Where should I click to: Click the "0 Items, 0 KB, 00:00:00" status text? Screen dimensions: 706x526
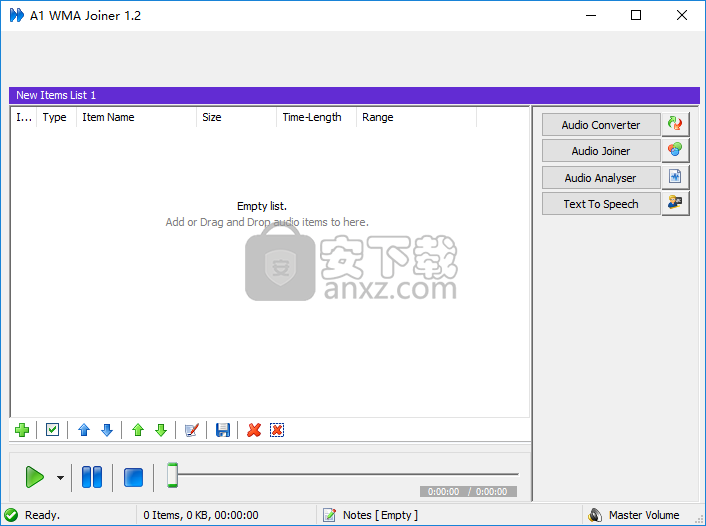click(x=201, y=515)
